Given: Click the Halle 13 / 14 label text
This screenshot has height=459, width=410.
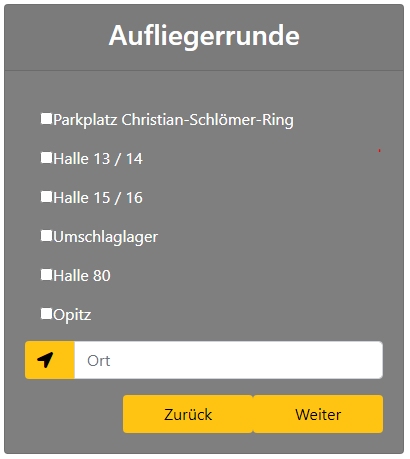Looking at the screenshot, I should tap(98, 159).
